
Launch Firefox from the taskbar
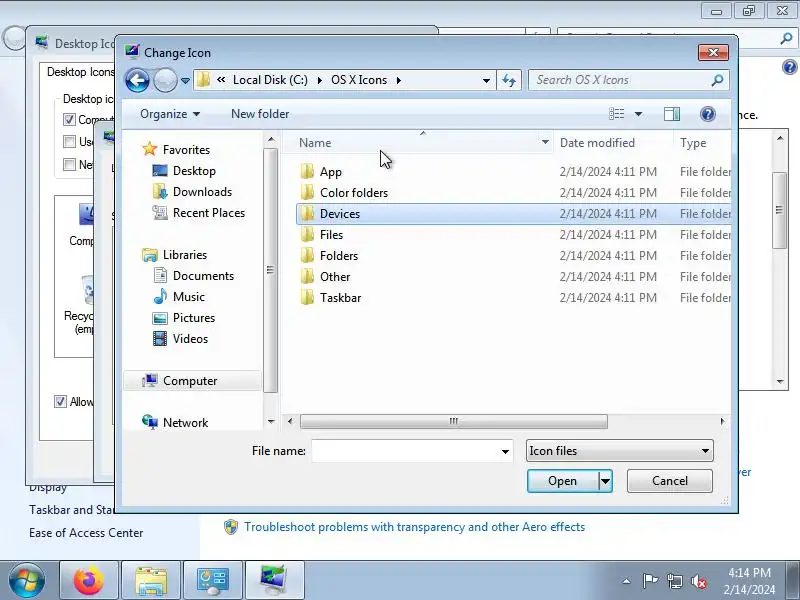89,581
